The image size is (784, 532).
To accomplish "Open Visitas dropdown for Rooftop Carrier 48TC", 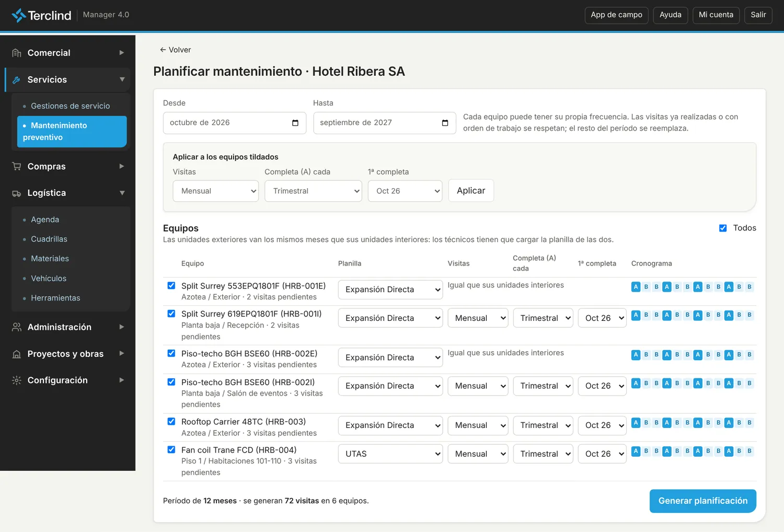I will point(478,425).
